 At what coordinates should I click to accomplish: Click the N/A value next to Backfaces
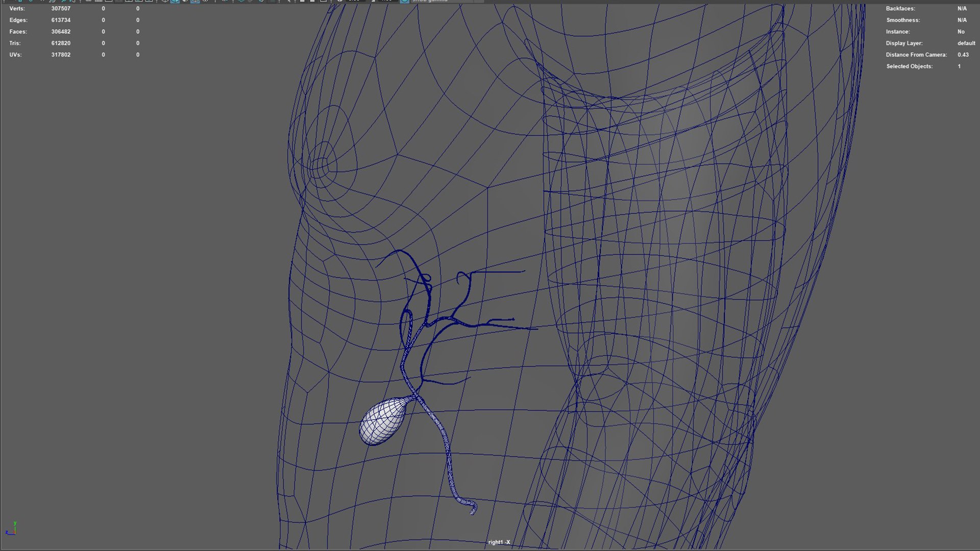[x=962, y=9]
